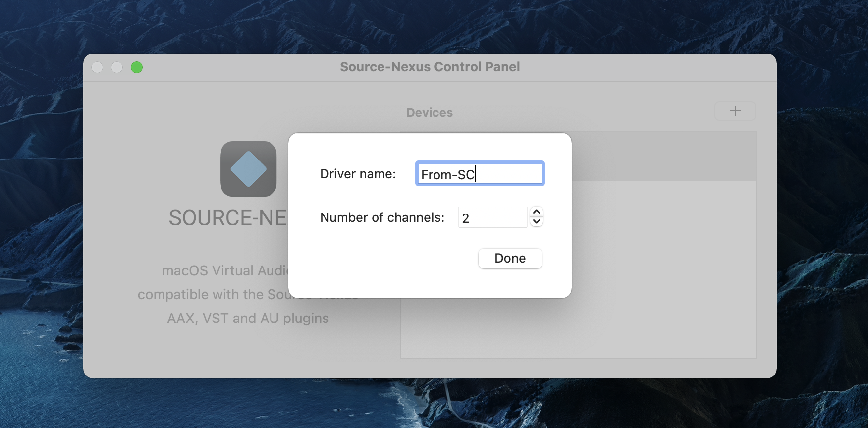The width and height of the screenshot is (868, 428).
Task: Click the gray close window button
Action: click(98, 67)
